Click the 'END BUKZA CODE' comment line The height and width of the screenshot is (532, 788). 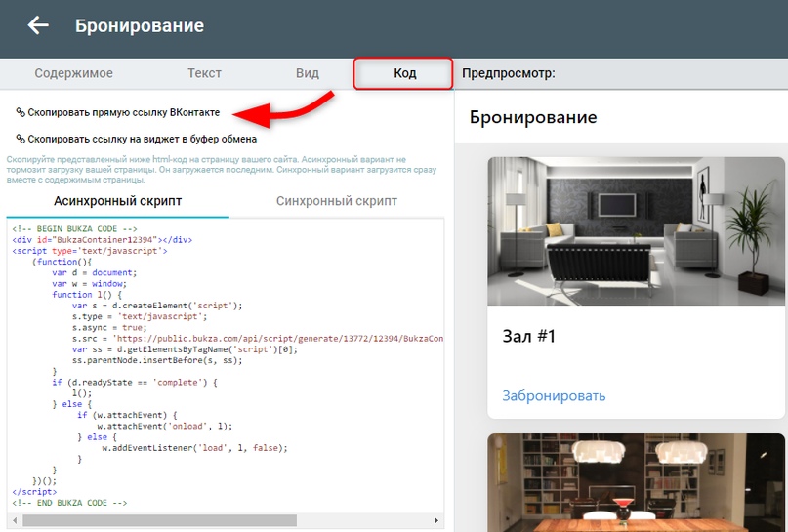[x=69, y=503]
